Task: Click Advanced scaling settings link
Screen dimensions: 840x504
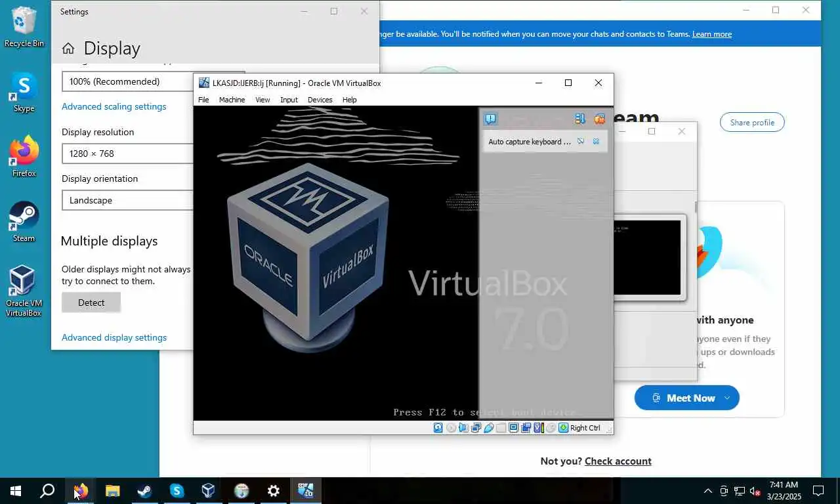Action: click(114, 106)
